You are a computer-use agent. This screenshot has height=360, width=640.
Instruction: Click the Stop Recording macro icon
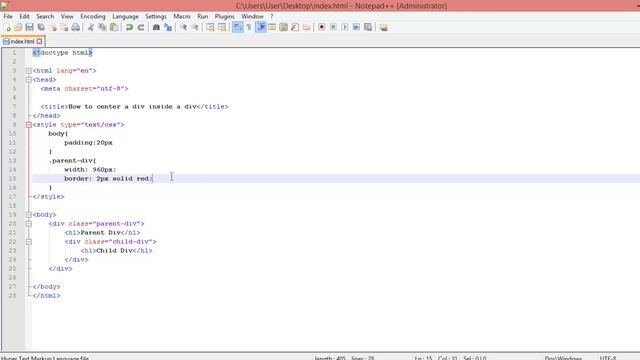coord(333,27)
